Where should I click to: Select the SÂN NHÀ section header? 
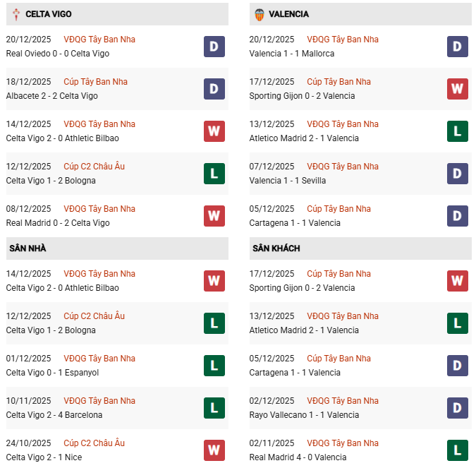[28, 248]
